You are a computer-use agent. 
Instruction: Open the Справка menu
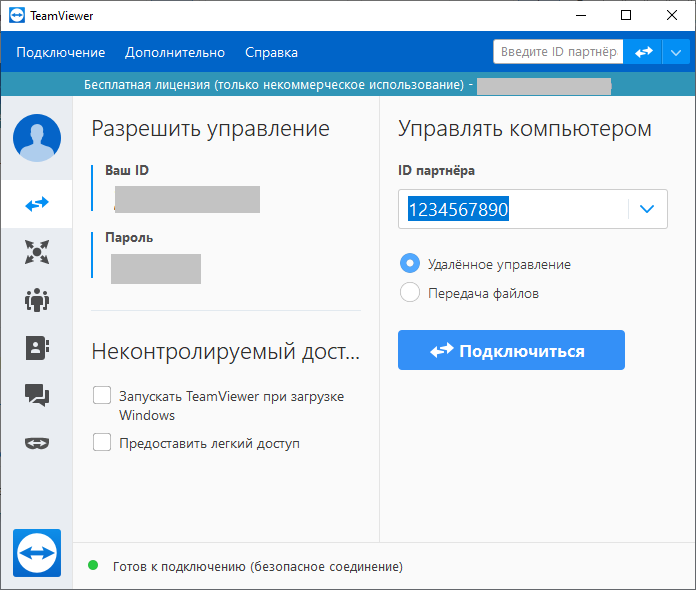tap(271, 52)
